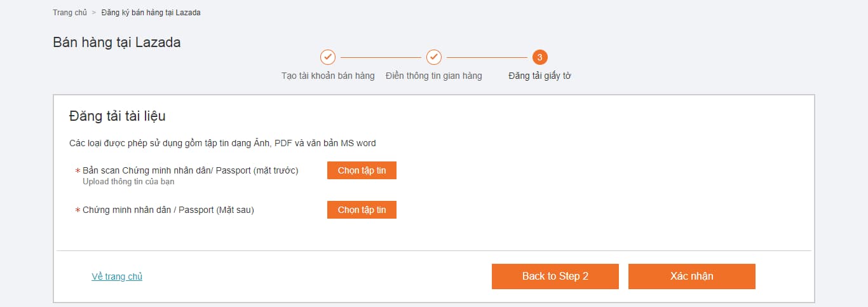This screenshot has width=868, height=307.
Task: Select the 'Điền thông tin gian hàng' step label
Action: (433, 76)
